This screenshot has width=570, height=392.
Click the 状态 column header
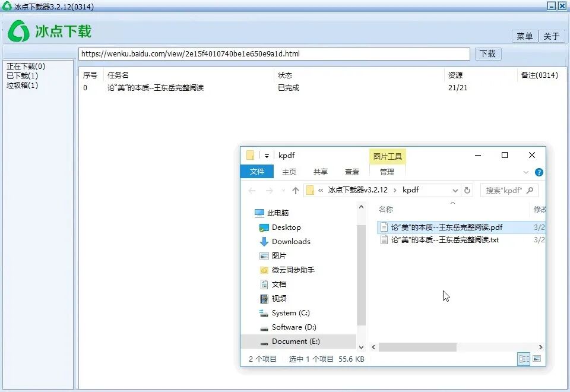(284, 75)
